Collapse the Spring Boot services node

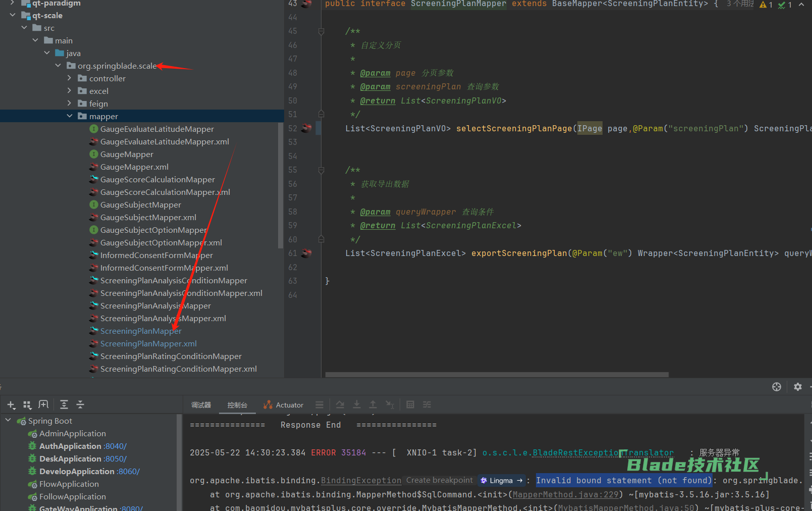coord(8,420)
